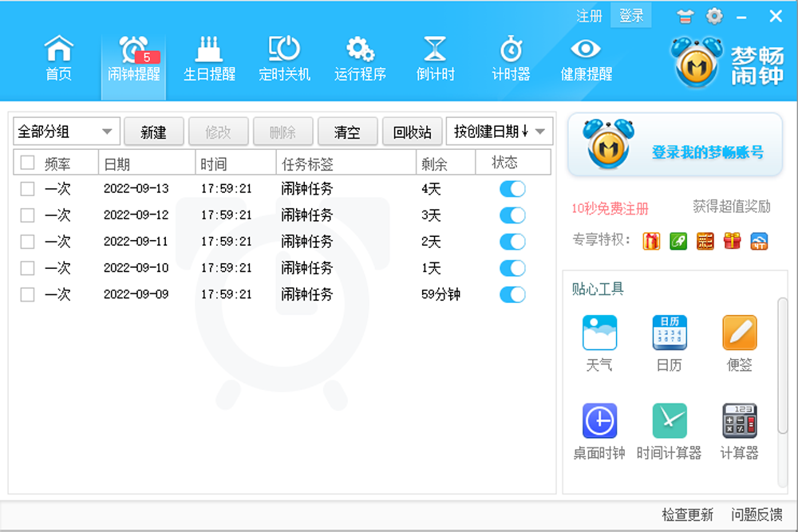Open the 回收站 recycle bin
This screenshot has height=532, width=798.
coord(413,131)
